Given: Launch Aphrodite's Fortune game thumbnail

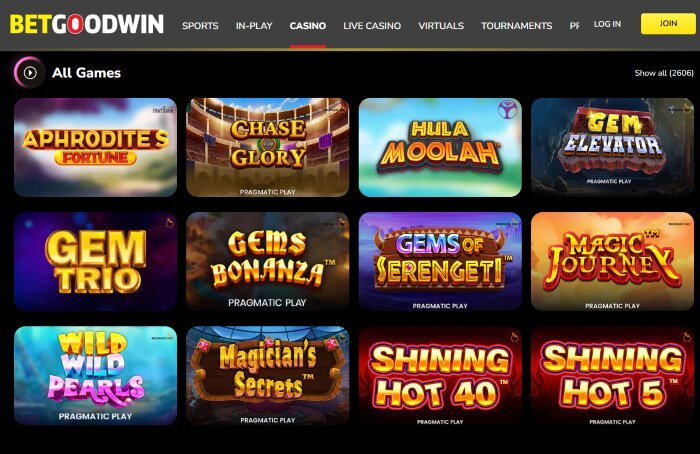Looking at the screenshot, I should coord(96,147).
